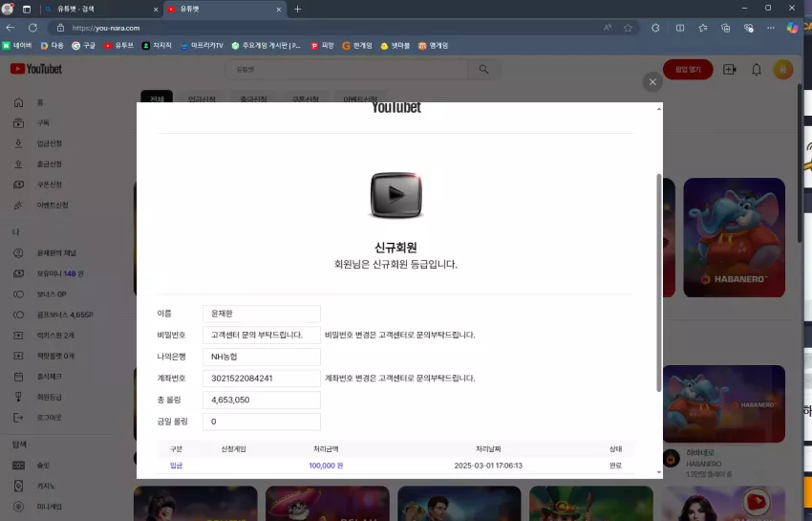Open the browser settings ellipsis menu
812x521 pixels.
click(771, 28)
